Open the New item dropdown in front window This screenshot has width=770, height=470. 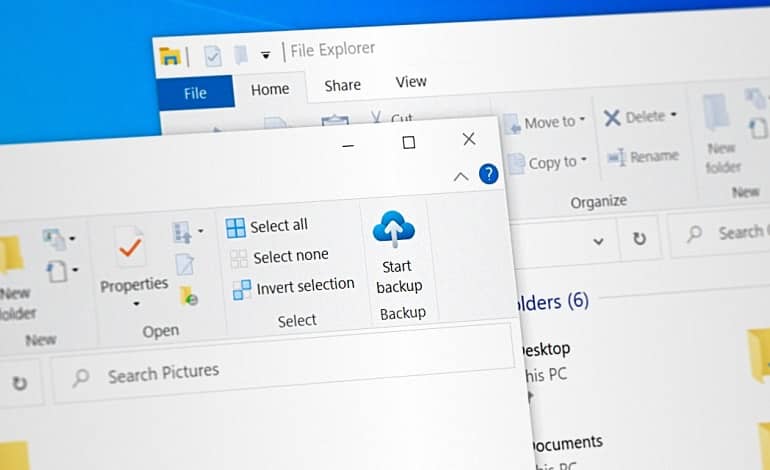[59, 239]
